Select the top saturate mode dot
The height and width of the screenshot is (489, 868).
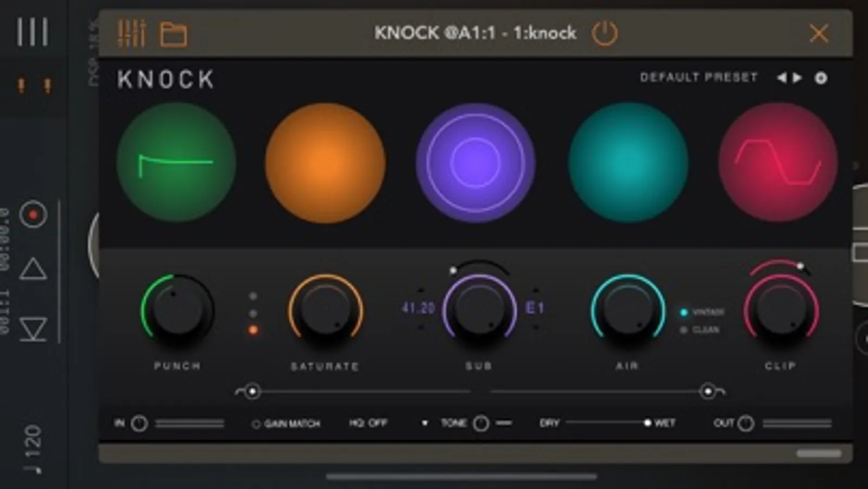(253, 296)
